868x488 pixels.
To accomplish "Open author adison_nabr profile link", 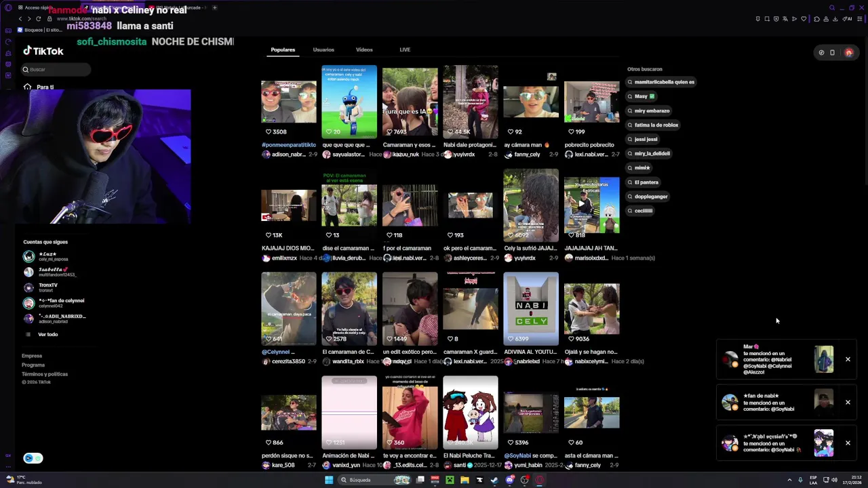I will pos(289,155).
